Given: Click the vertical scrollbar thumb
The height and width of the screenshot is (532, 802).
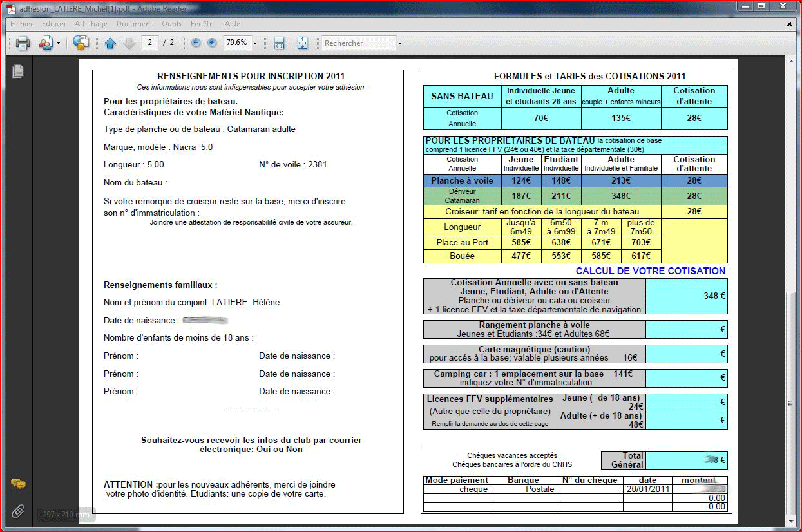Looking at the screenshot, I should tap(791, 403).
